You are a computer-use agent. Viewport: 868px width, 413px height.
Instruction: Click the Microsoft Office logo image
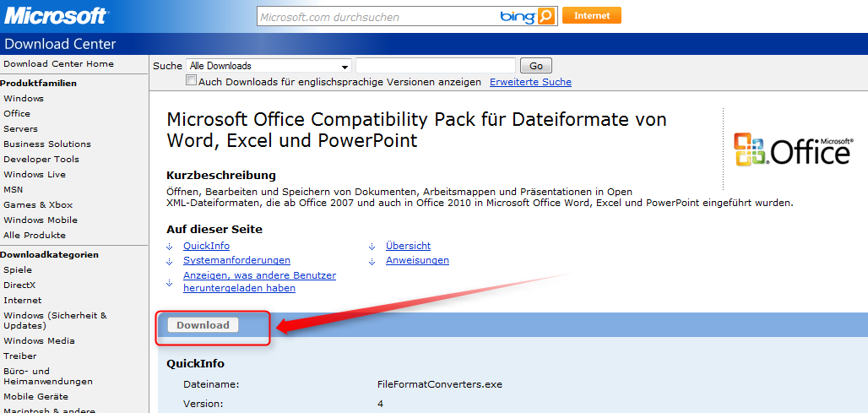pyautogui.click(x=792, y=149)
